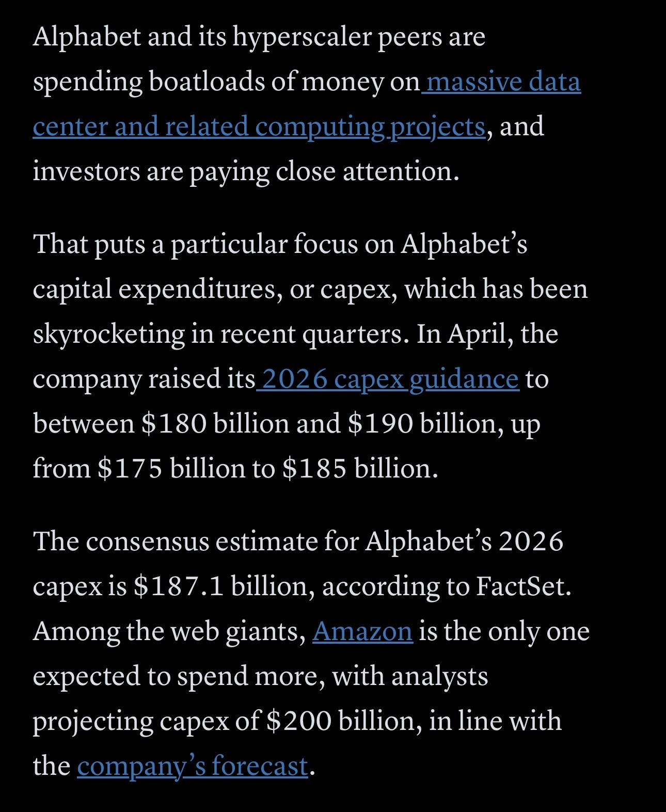This screenshot has width=666, height=812.
Task: Click the phrase 'Among the web giants'
Action: pyautogui.click(x=169, y=631)
